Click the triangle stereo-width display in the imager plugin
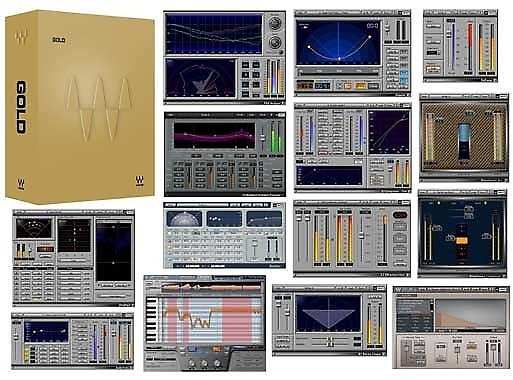This screenshot has width=513, height=380. pyautogui.click(x=328, y=314)
